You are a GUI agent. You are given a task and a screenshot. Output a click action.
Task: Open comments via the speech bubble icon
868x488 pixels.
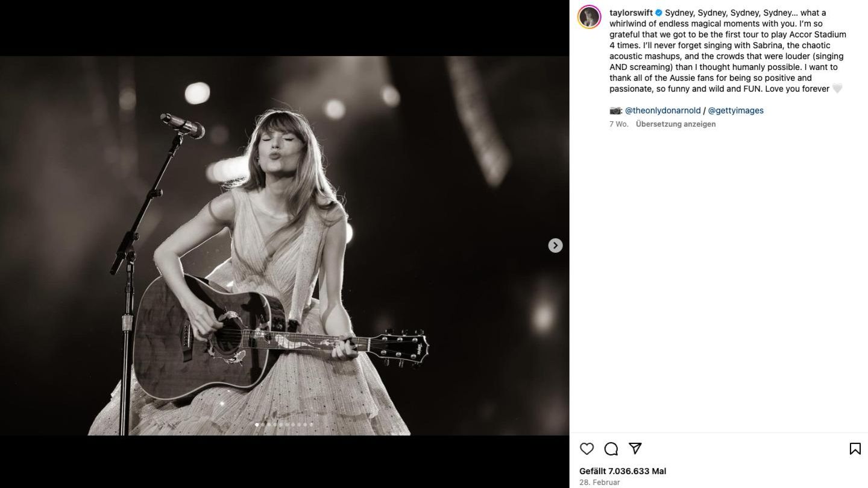click(x=611, y=449)
